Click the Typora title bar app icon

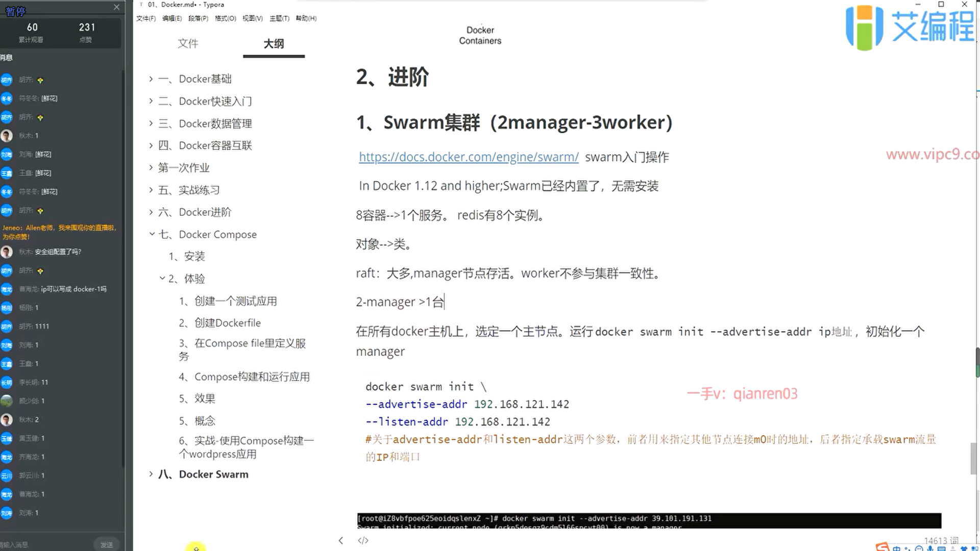[x=141, y=5]
